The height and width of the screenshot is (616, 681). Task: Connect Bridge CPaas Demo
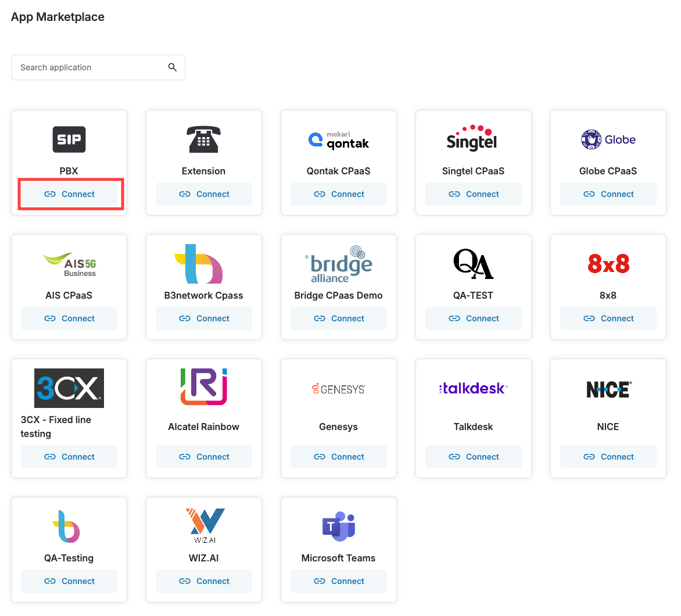339,318
